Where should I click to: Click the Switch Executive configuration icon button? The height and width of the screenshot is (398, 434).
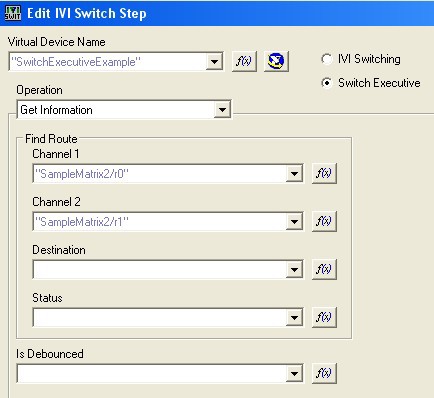coord(276,61)
